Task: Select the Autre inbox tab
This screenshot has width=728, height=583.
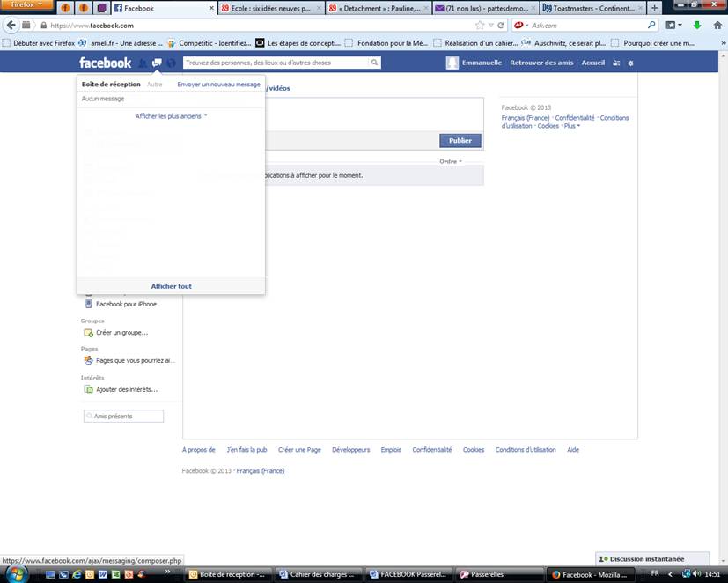Action: 155,85
